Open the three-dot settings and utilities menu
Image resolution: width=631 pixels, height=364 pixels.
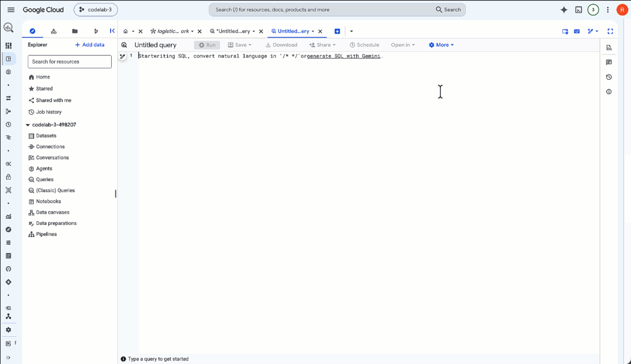click(x=608, y=10)
